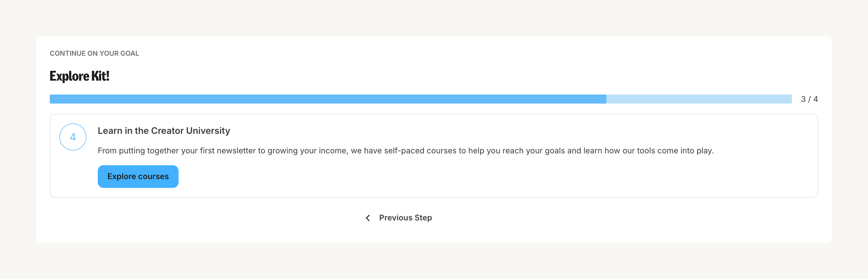Click the word "Kit!" in the main heading

coord(100,76)
